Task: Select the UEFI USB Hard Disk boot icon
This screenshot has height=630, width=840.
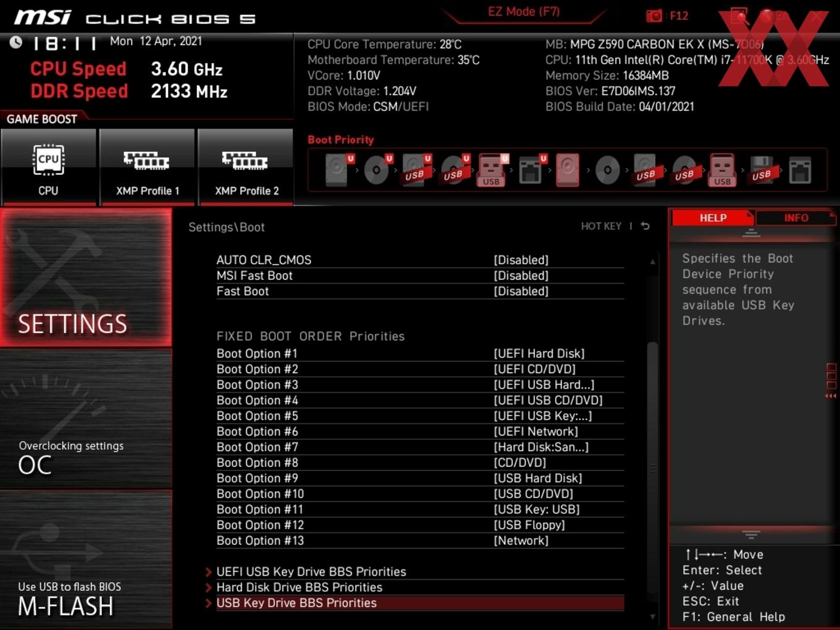Action: tap(415, 170)
